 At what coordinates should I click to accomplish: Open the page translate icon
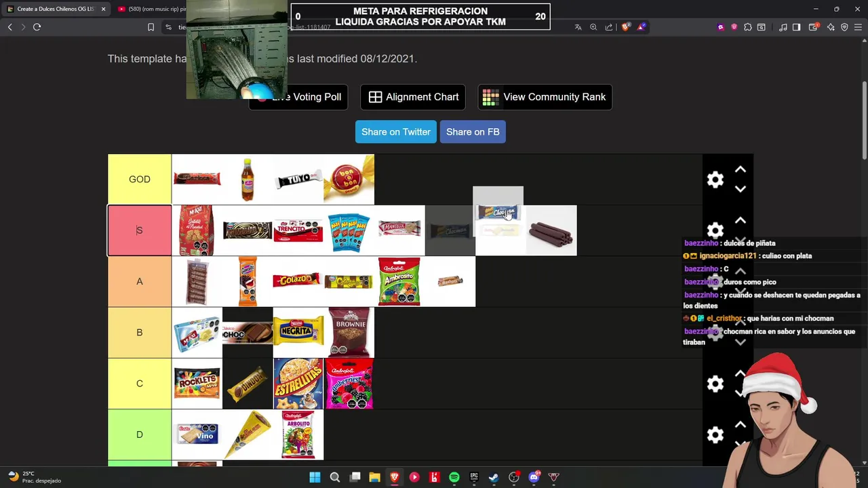pos(578,27)
